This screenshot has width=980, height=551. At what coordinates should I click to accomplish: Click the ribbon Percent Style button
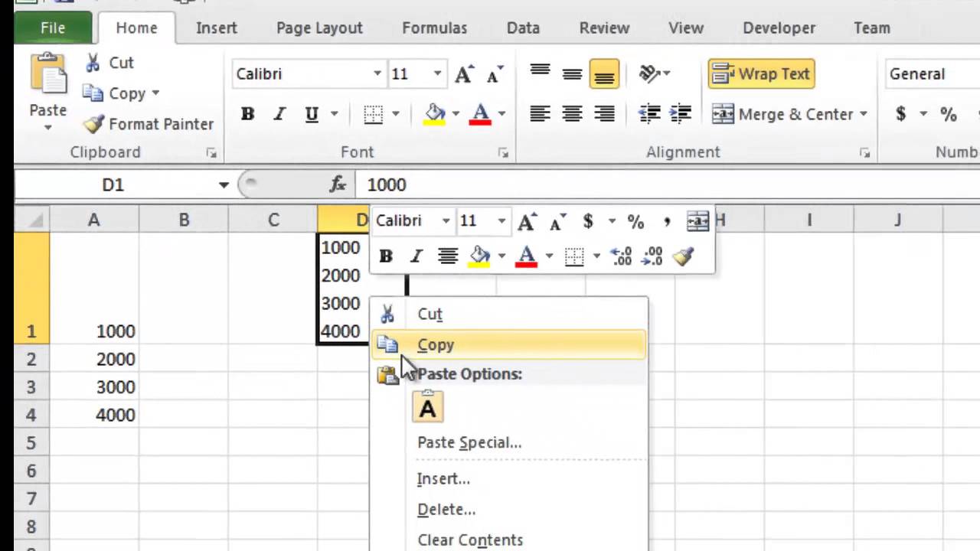949,115
